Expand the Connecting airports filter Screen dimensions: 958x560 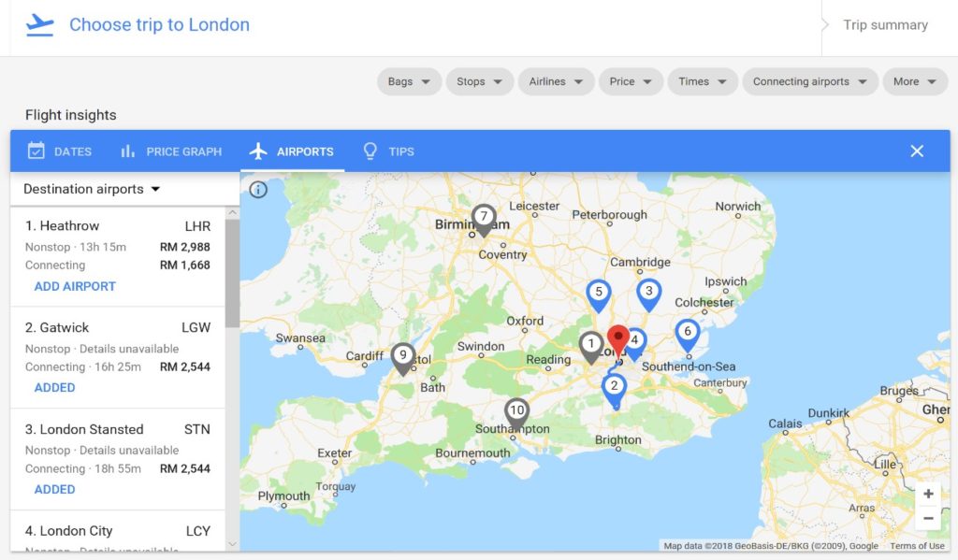[x=809, y=81]
